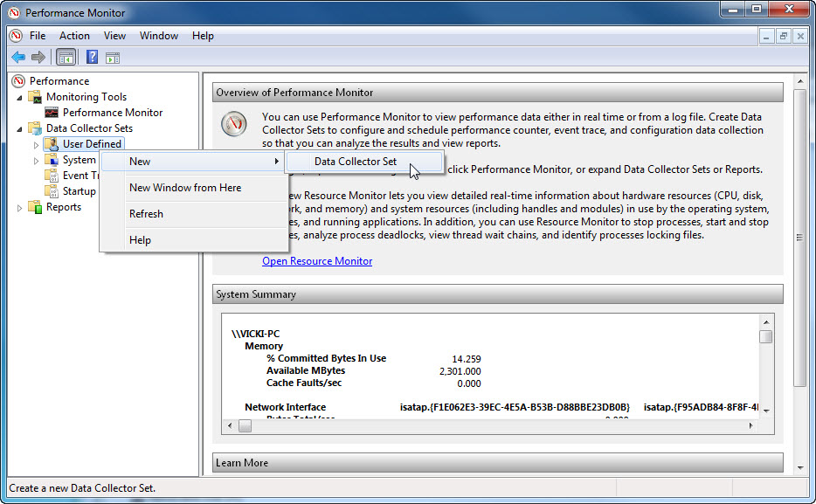The width and height of the screenshot is (816, 504).
Task: Click the System folder icon in tree
Action: pos(52,160)
